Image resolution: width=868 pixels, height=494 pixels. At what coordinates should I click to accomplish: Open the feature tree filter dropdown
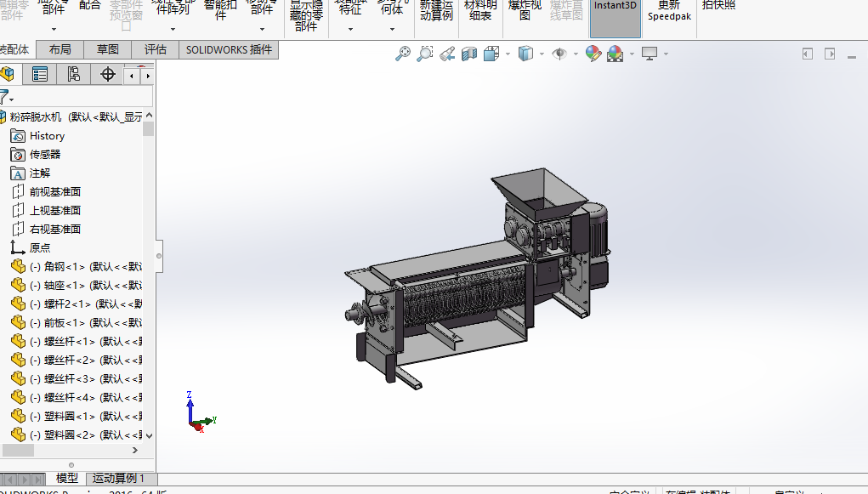[x=7, y=97]
